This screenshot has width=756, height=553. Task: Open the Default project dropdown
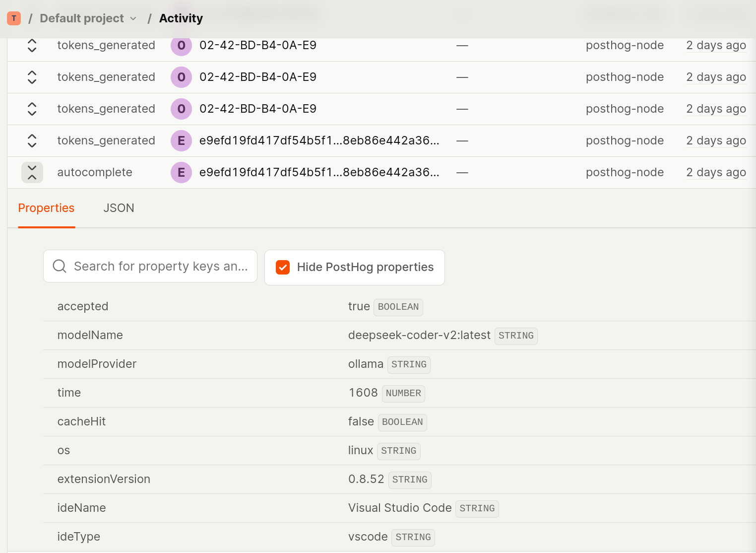[88, 18]
